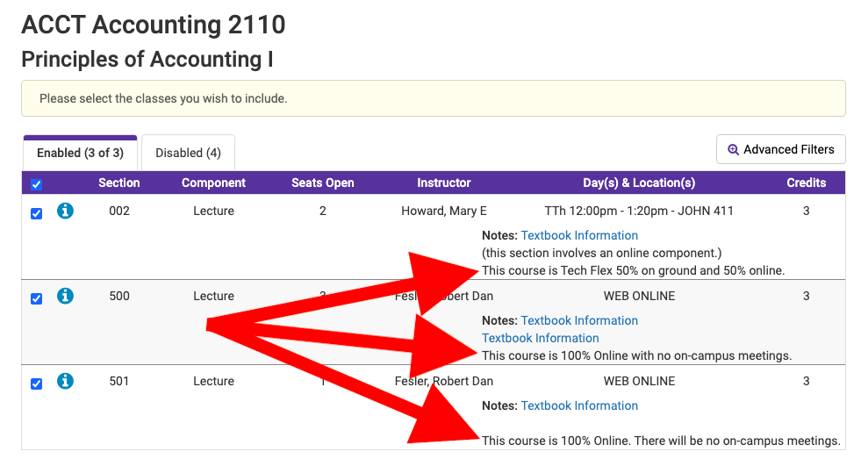Toggle the select-all checkbox in header

(36, 184)
